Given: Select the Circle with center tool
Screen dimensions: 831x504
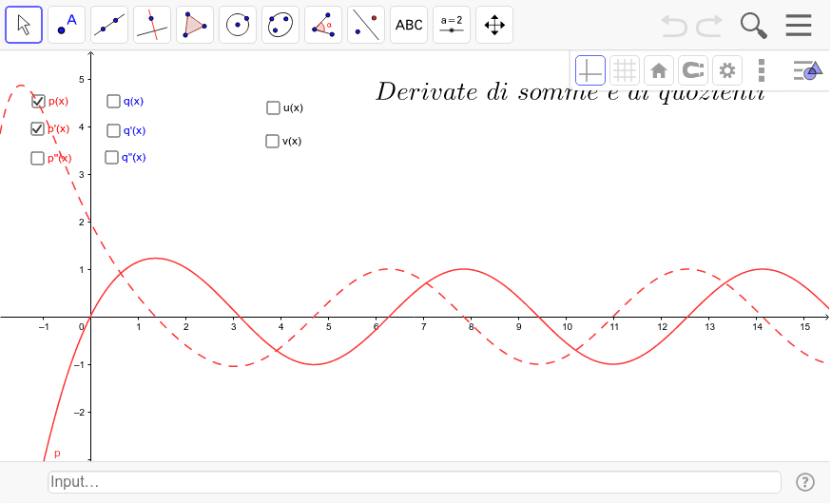Looking at the screenshot, I should [x=238, y=25].
